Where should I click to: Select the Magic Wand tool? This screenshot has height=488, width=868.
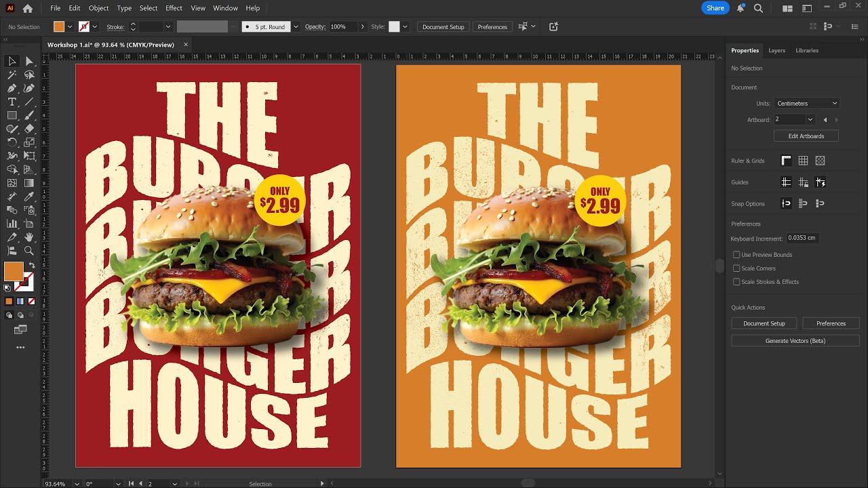[x=12, y=75]
